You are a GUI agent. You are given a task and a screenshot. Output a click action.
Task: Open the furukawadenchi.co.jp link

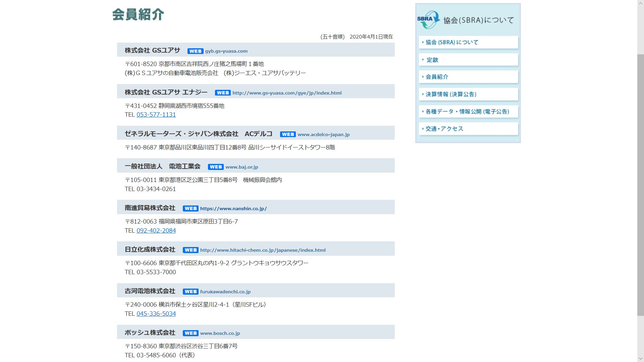tap(225, 292)
